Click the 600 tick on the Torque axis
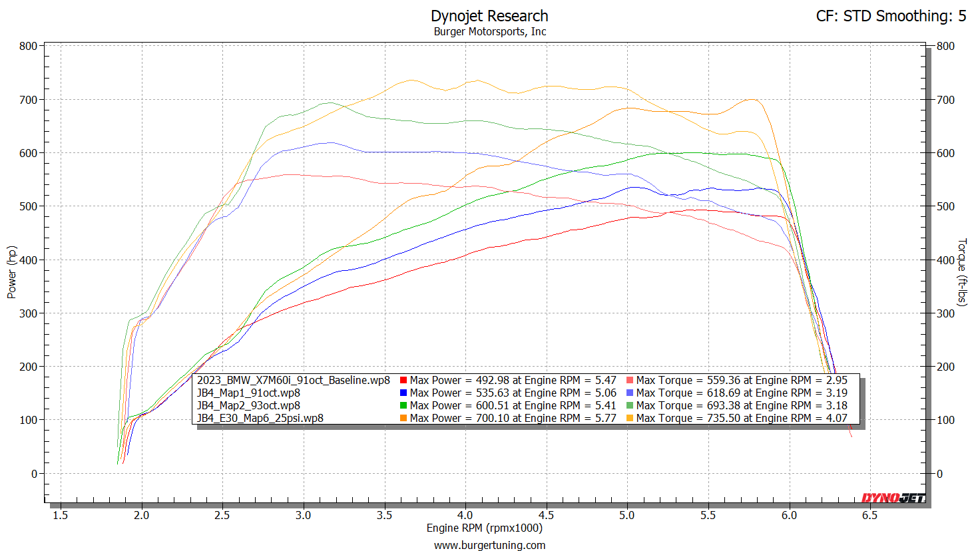 pyautogui.click(x=945, y=153)
